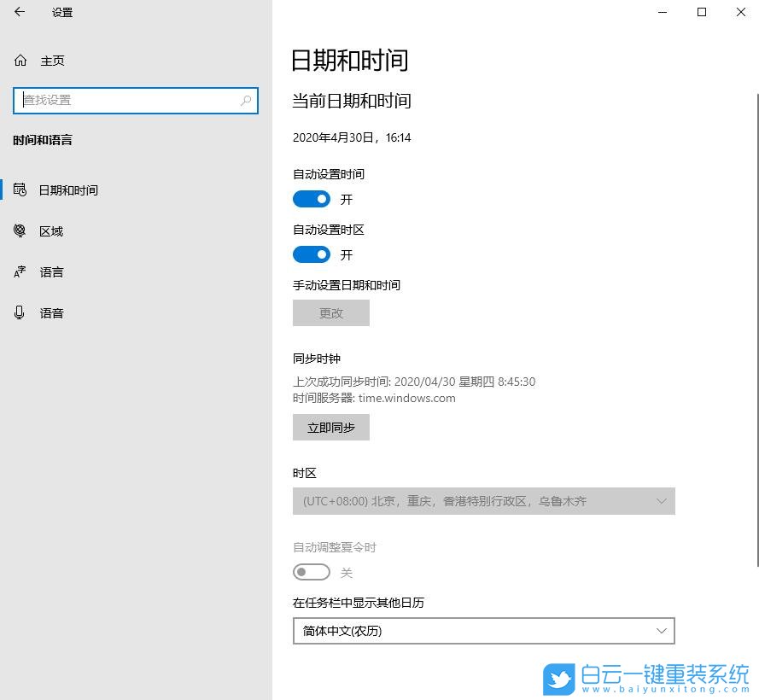759x700 pixels.
Task: Click the back arrow to return
Action: [x=20, y=12]
